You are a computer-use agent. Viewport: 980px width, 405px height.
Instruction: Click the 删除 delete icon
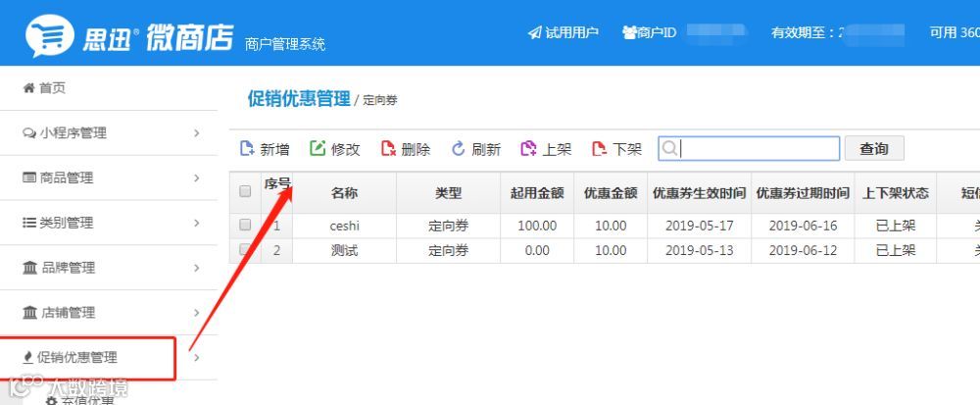pyautogui.click(x=389, y=149)
